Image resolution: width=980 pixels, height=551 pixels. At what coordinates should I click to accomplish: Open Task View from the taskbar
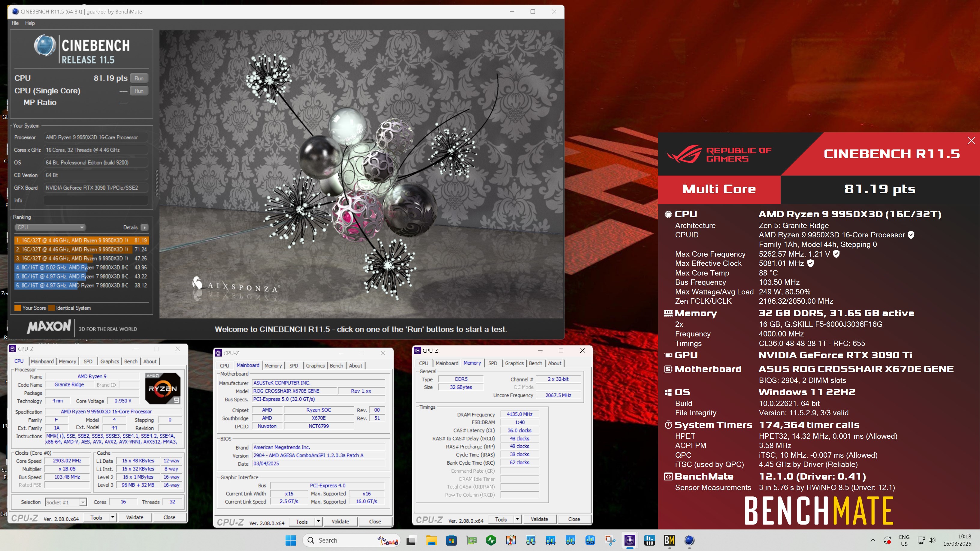(411, 540)
